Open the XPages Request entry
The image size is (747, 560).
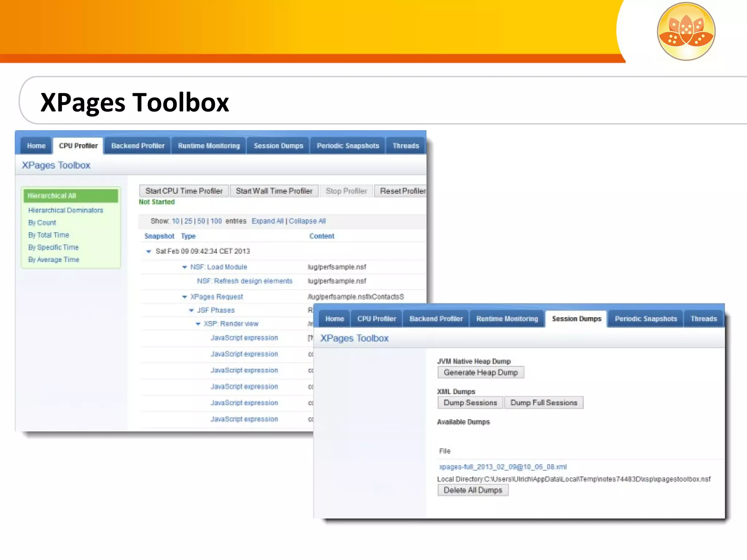point(217,297)
